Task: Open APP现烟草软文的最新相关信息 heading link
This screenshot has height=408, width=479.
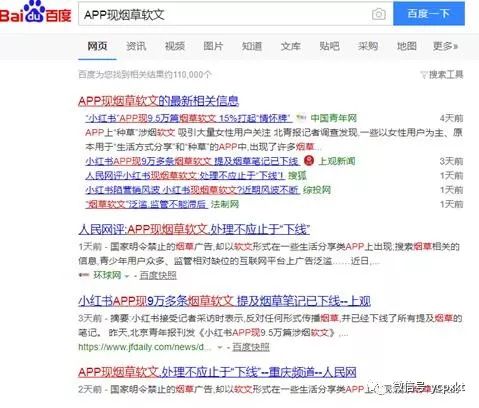Action: point(158,101)
